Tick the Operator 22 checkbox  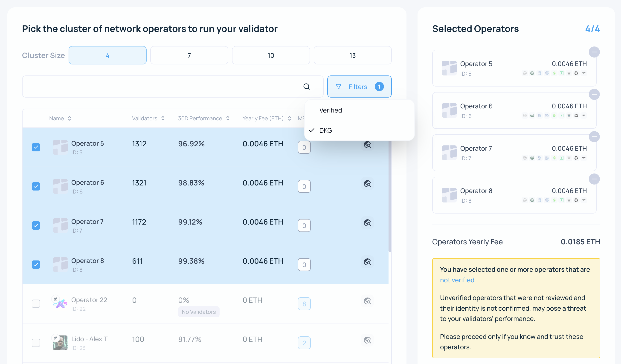[x=36, y=304]
